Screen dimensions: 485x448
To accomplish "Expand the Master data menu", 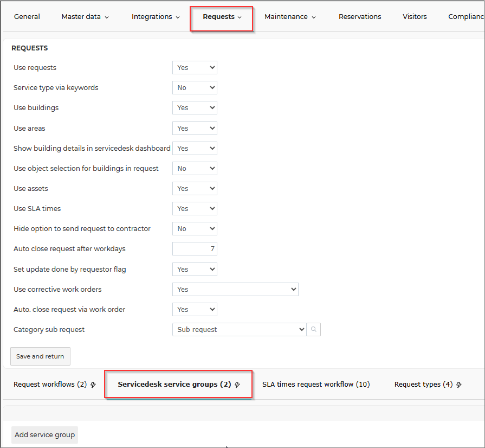I will tap(85, 17).
